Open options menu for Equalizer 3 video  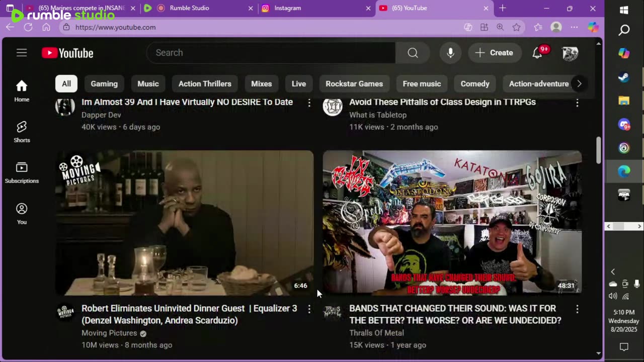click(x=309, y=309)
